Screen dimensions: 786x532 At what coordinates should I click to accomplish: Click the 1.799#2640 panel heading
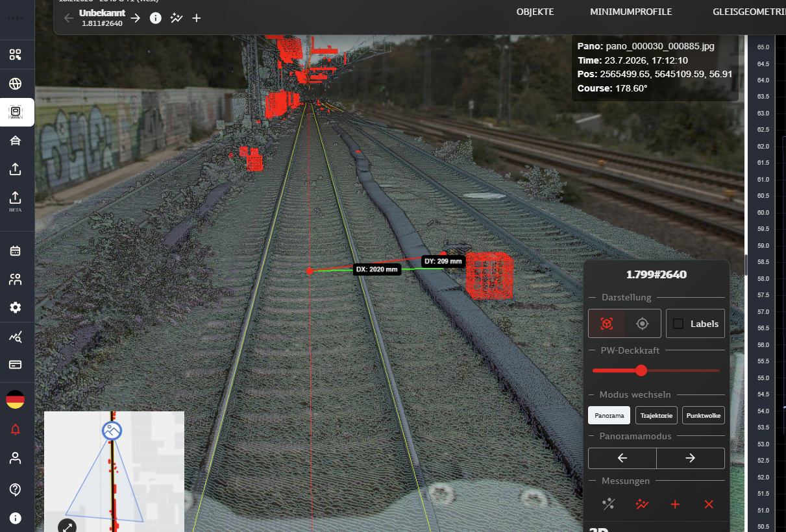click(656, 274)
